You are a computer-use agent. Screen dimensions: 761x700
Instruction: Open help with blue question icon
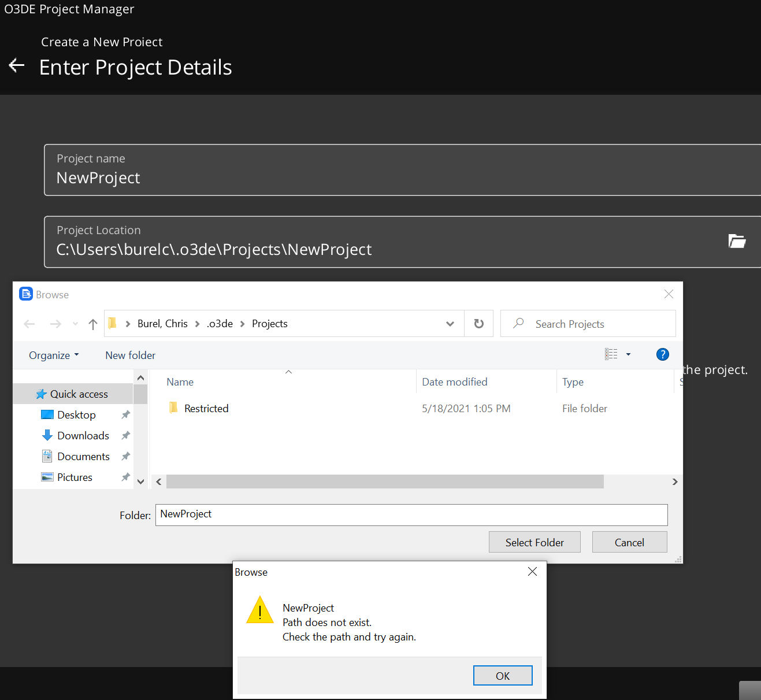[663, 354]
